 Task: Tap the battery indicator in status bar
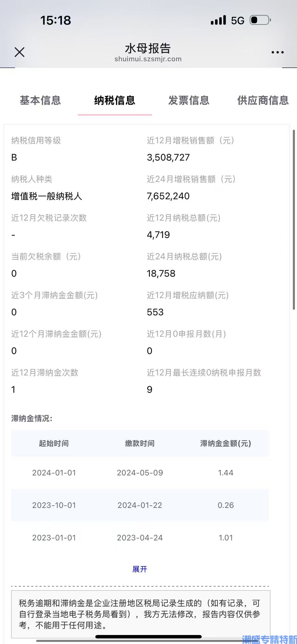260,20
